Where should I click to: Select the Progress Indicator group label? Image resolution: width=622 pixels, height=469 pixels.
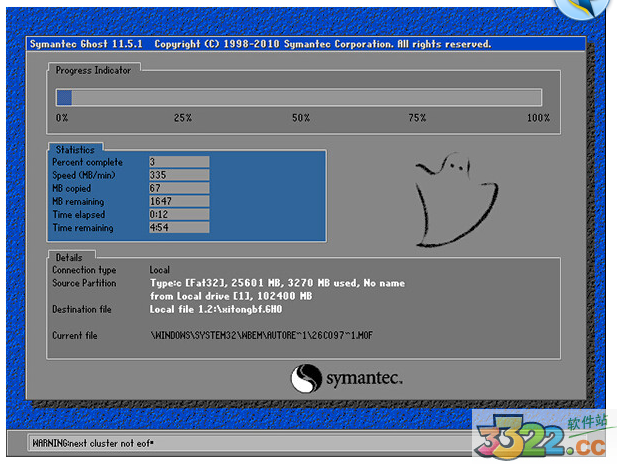pyautogui.click(x=93, y=70)
